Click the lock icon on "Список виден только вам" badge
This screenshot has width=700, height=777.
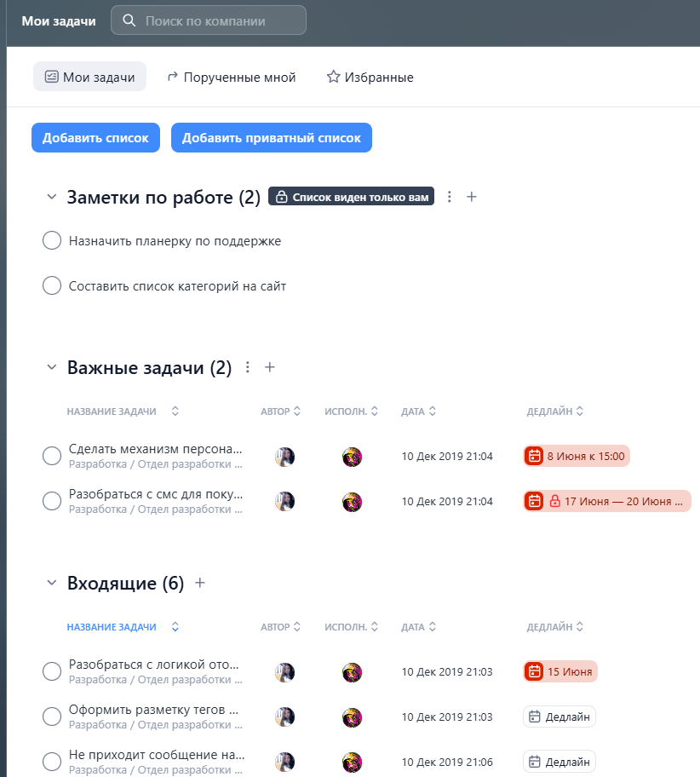click(x=280, y=196)
